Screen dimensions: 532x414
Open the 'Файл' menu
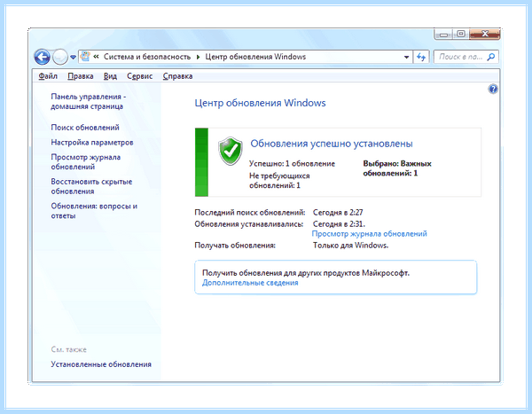click(48, 76)
